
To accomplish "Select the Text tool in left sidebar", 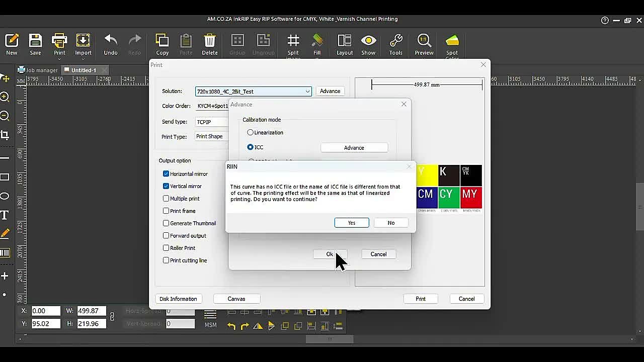I will tap(5, 215).
